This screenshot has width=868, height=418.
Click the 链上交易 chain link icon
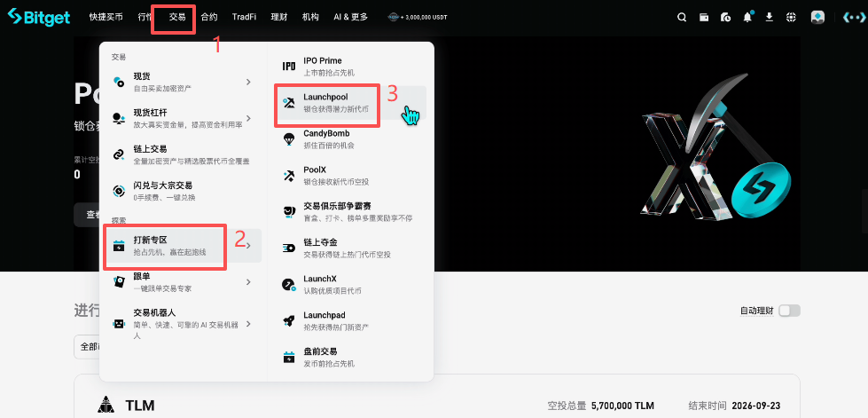coord(119,154)
